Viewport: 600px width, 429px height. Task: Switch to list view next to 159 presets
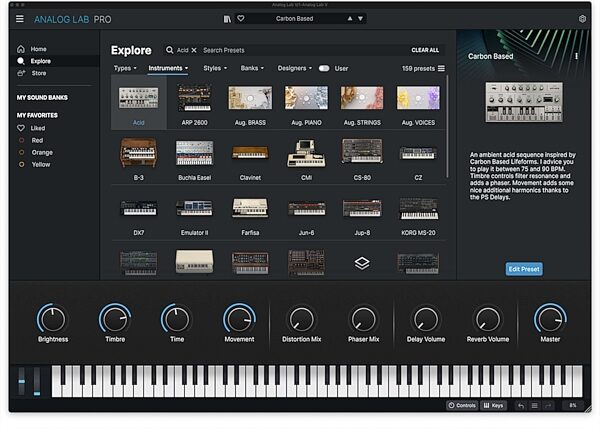tap(441, 68)
